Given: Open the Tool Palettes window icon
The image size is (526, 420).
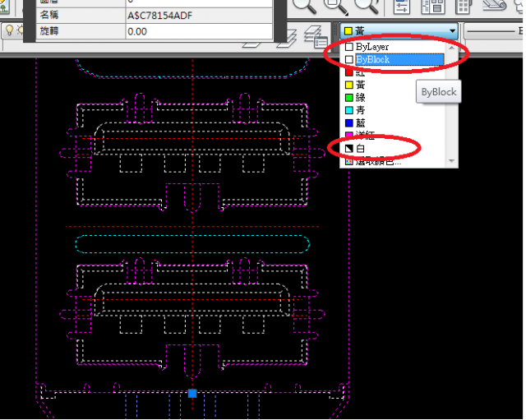Looking at the screenshot, I should pos(463,6).
